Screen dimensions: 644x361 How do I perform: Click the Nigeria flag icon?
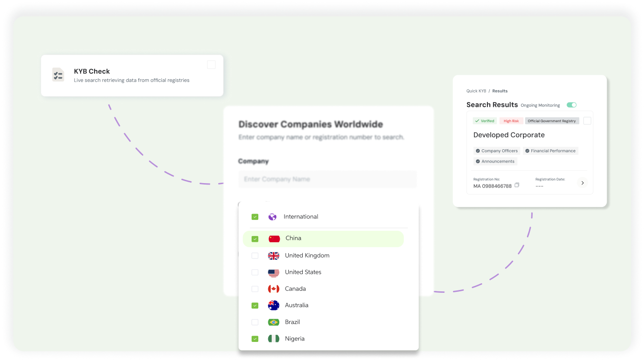pos(274,339)
